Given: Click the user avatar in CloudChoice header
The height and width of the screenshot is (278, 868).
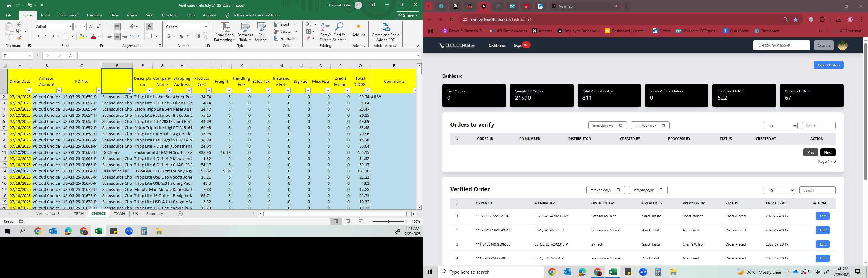Looking at the screenshot, I should coord(842,45).
